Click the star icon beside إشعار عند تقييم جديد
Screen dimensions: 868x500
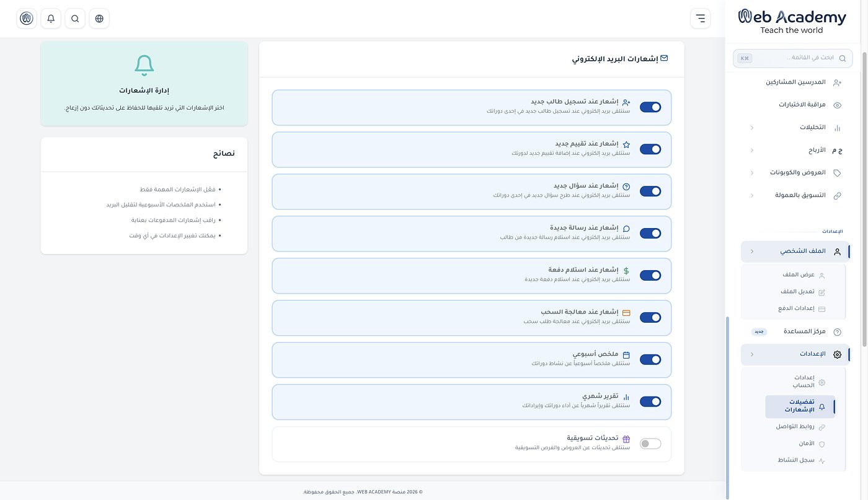pyautogui.click(x=626, y=144)
